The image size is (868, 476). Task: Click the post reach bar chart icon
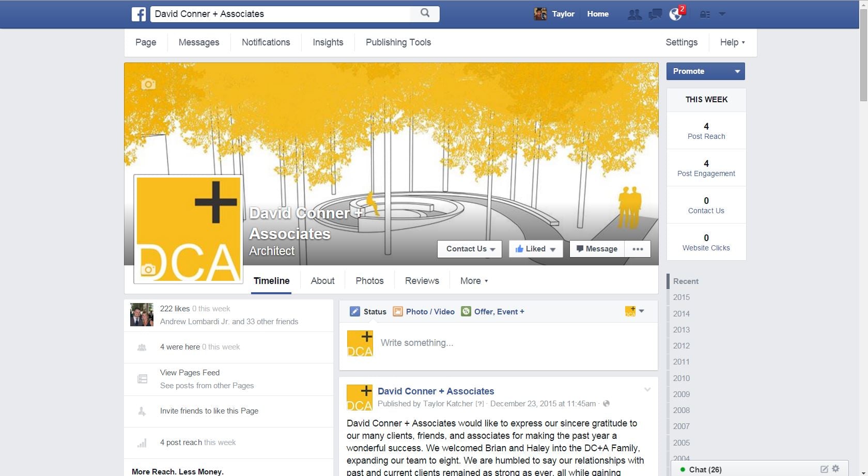pyautogui.click(x=142, y=443)
